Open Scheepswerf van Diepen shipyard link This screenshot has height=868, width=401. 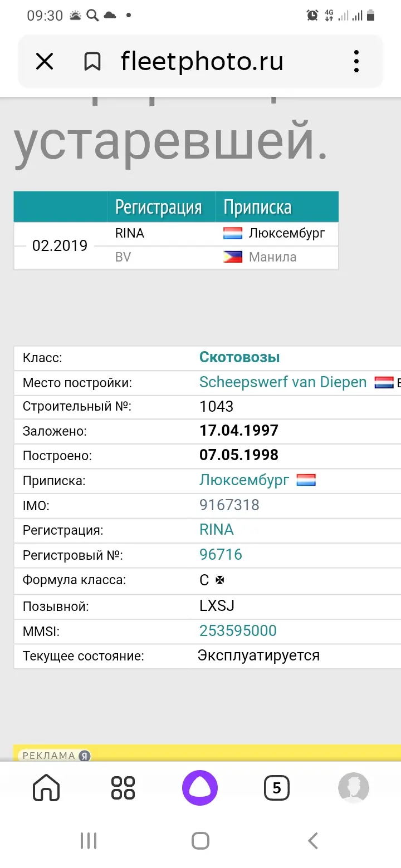coord(283,382)
